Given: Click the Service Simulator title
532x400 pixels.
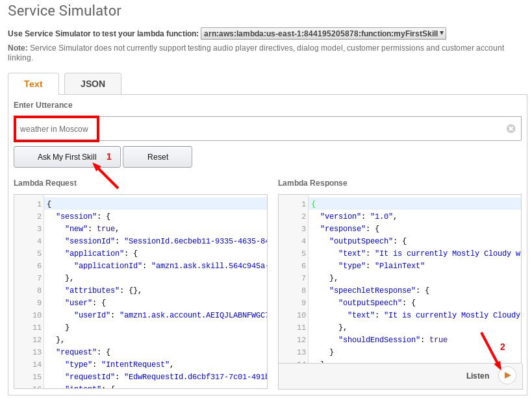Looking at the screenshot, I should [64, 10].
